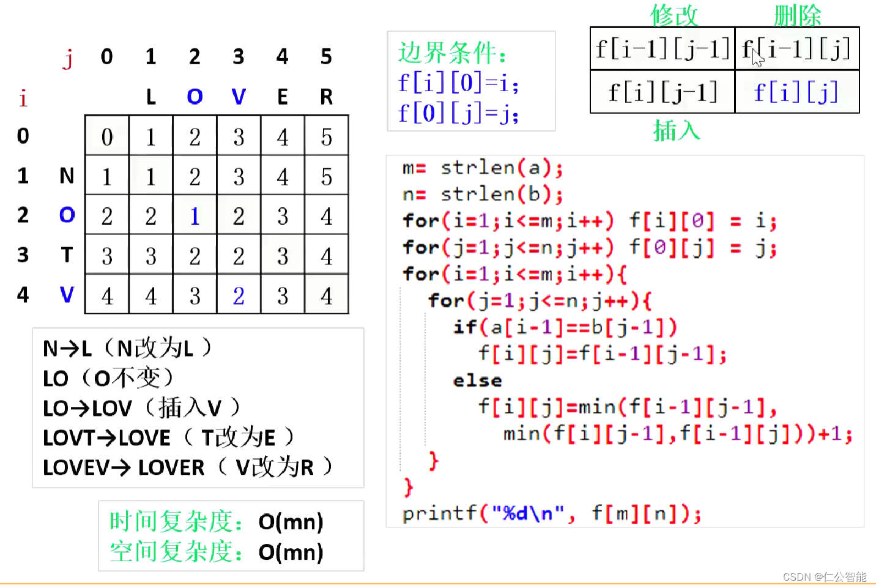Click column header letter R

(327, 97)
